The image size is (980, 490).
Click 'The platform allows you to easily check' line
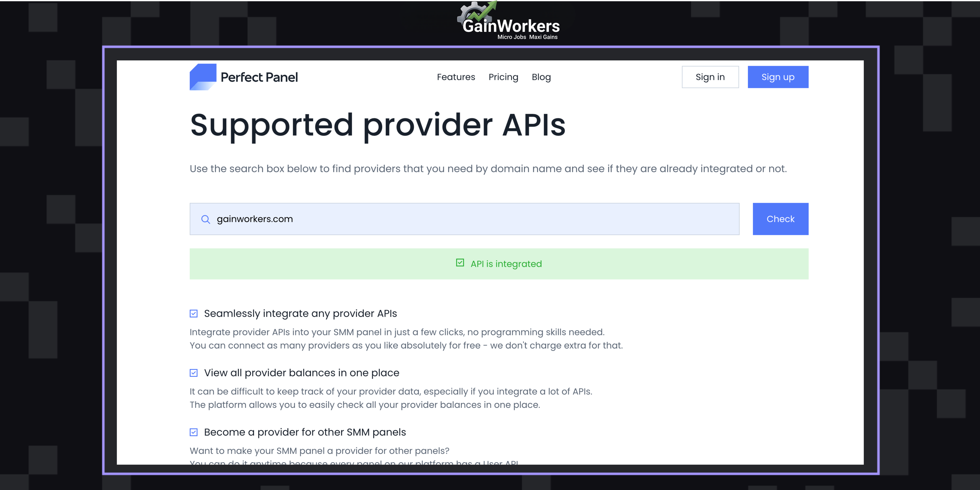(x=365, y=405)
